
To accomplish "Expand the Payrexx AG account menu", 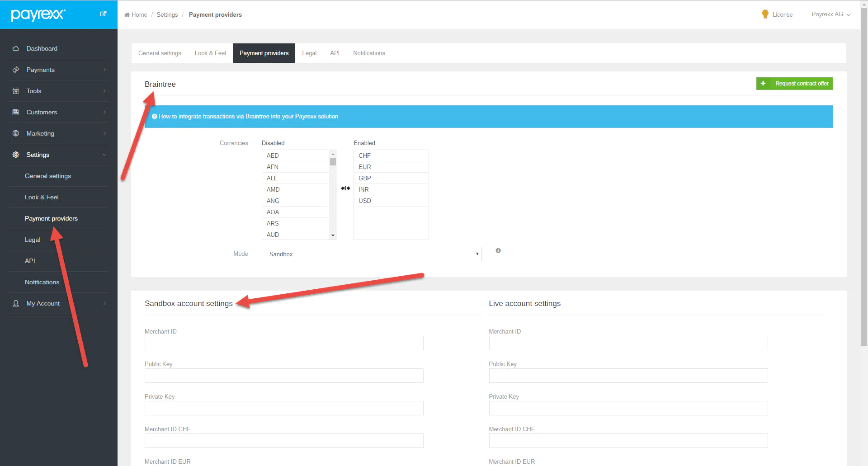I will pyautogui.click(x=831, y=14).
